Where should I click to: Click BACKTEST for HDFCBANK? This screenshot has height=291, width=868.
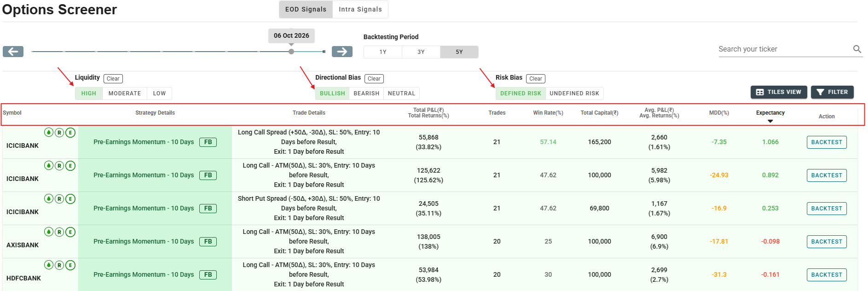(x=827, y=275)
